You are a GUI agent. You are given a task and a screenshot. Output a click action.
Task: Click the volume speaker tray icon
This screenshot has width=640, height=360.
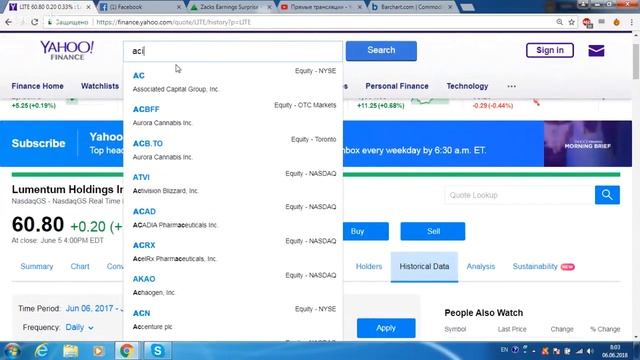coord(590,351)
